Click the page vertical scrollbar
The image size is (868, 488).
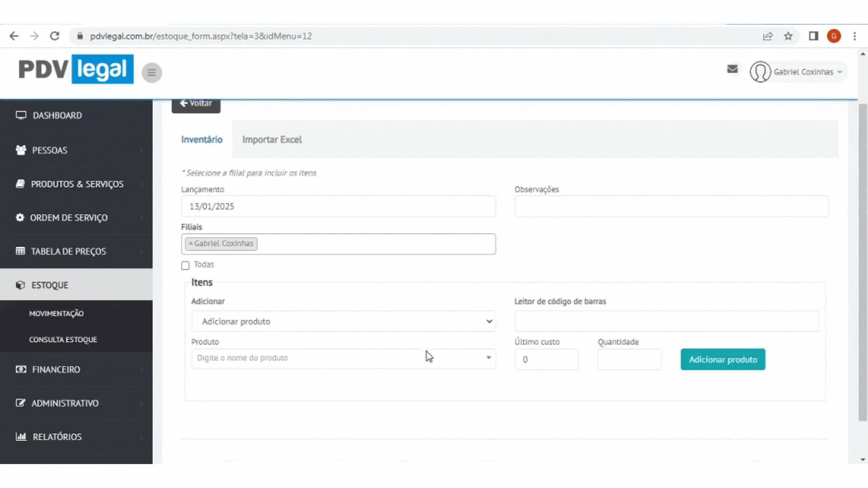click(x=862, y=262)
